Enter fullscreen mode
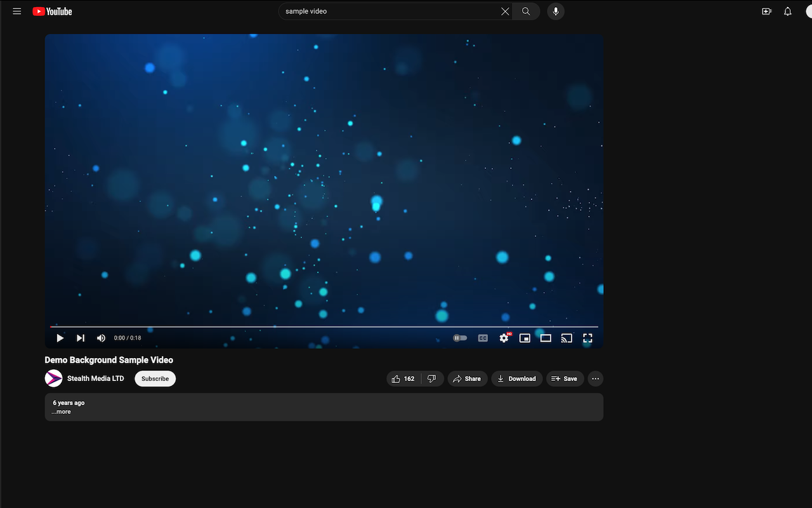Image resolution: width=812 pixels, height=508 pixels. pos(587,338)
